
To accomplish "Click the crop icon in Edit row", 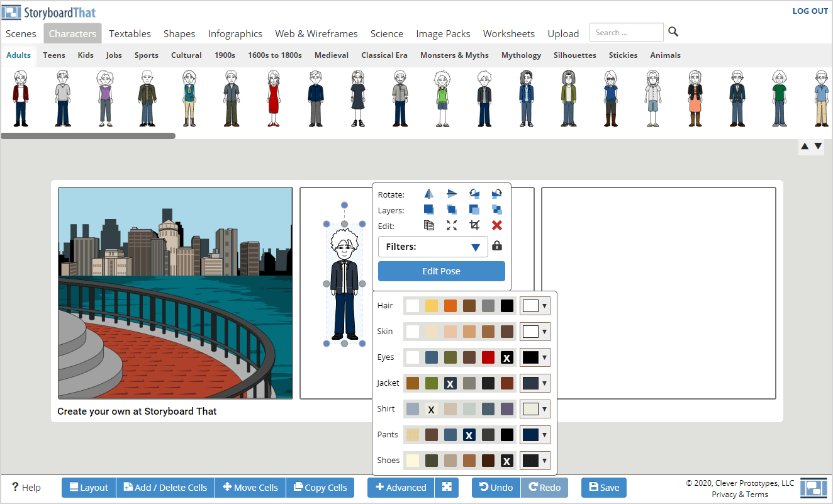I will 474,225.
